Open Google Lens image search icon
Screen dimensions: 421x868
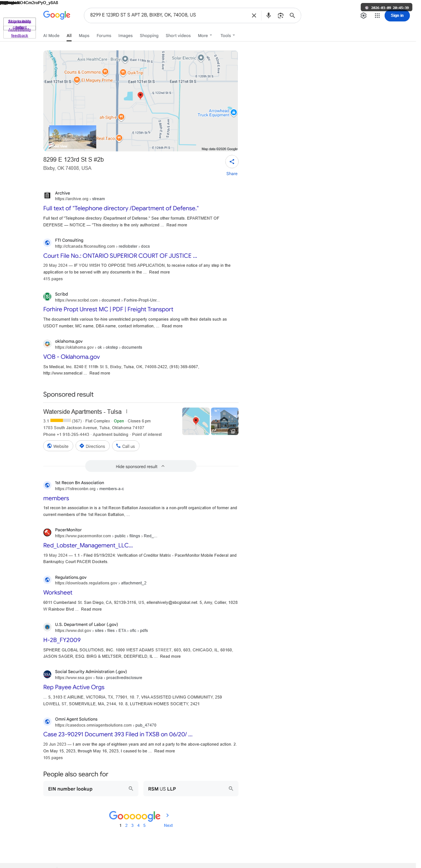(x=281, y=15)
